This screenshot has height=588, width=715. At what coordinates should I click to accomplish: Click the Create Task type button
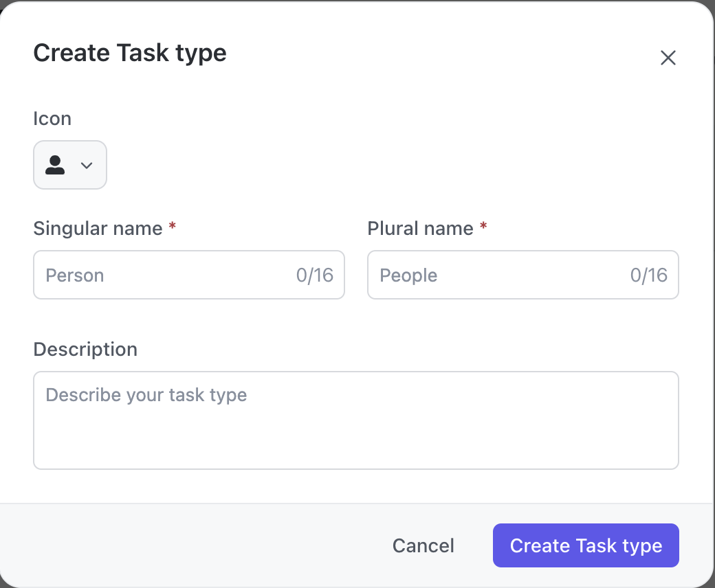585,545
